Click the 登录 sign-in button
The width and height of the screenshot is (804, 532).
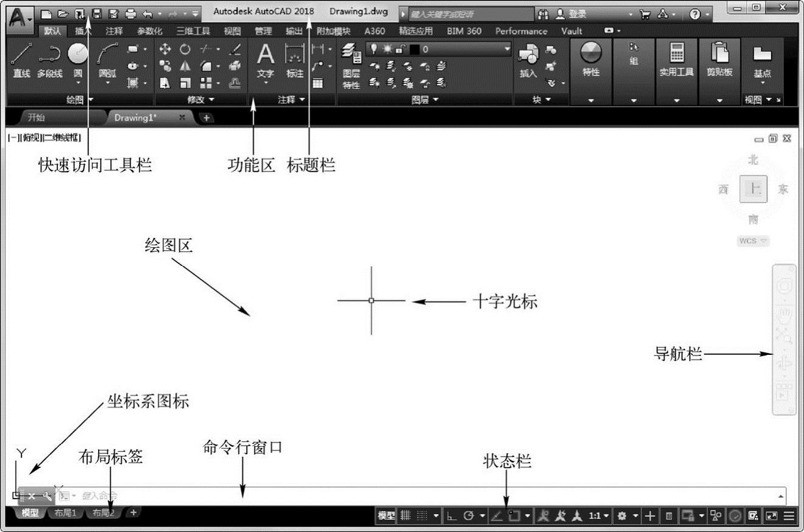coord(571,13)
